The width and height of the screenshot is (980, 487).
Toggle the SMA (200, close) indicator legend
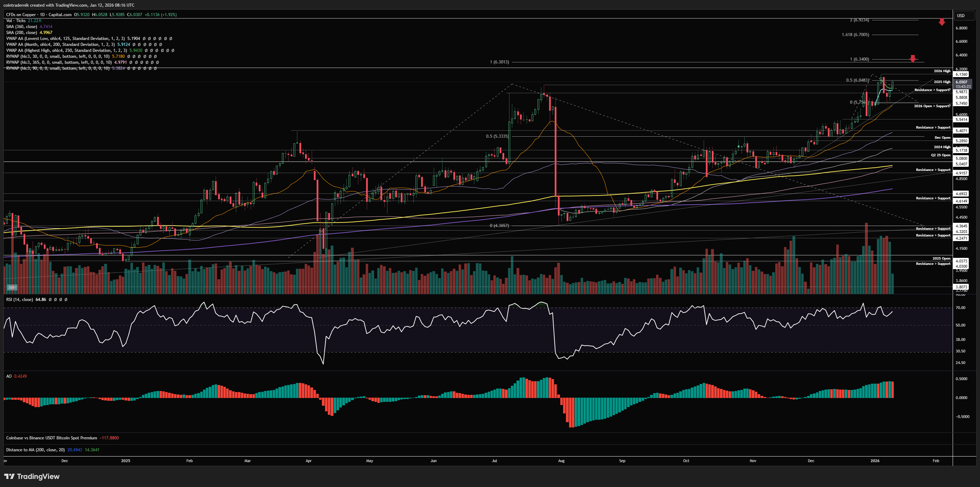tap(21, 33)
